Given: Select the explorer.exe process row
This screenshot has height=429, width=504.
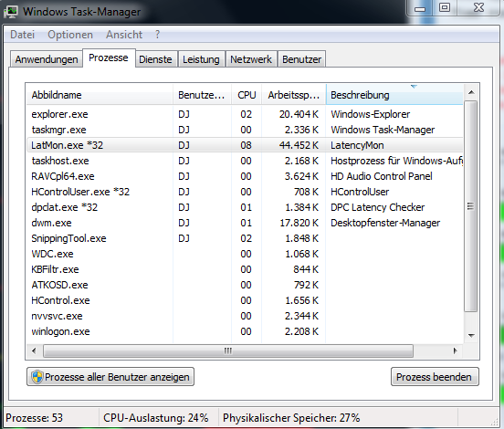Looking at the screenshot, I should point(245,114).
